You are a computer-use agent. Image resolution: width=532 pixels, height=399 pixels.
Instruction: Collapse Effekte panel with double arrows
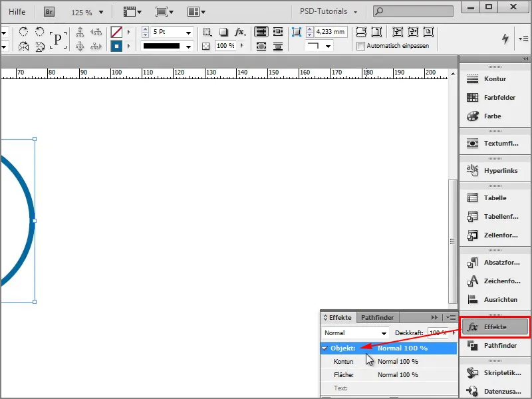point(434,318)
